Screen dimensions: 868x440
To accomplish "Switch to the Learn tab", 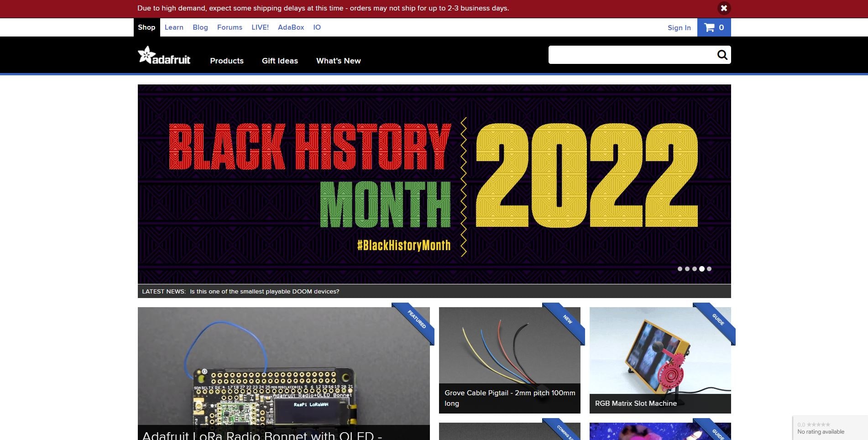I will (x=174, y=27).
